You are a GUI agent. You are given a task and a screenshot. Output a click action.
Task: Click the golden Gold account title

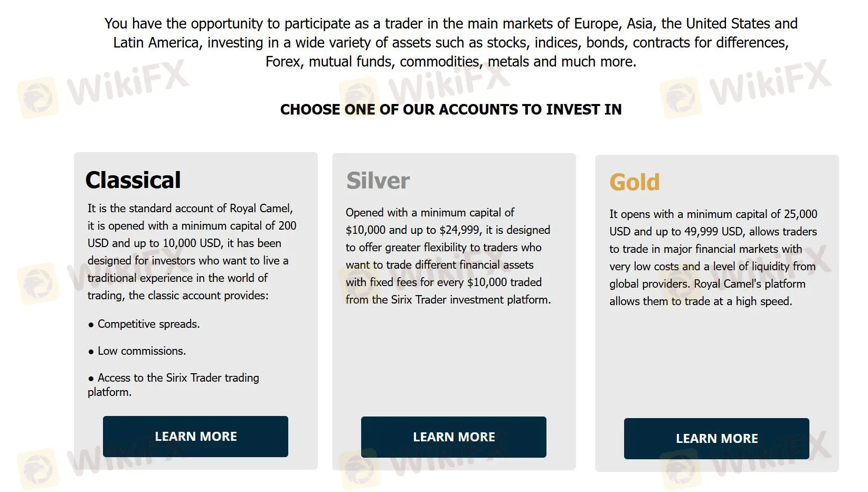(x=634, y=183)
